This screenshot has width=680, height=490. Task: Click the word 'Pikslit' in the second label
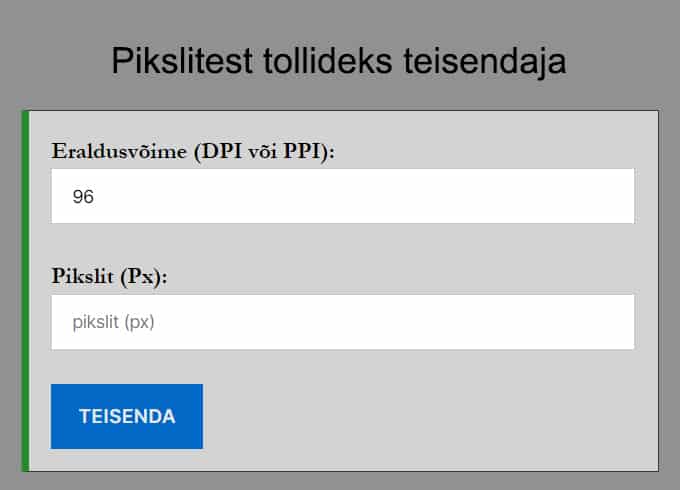pos(84,277)
